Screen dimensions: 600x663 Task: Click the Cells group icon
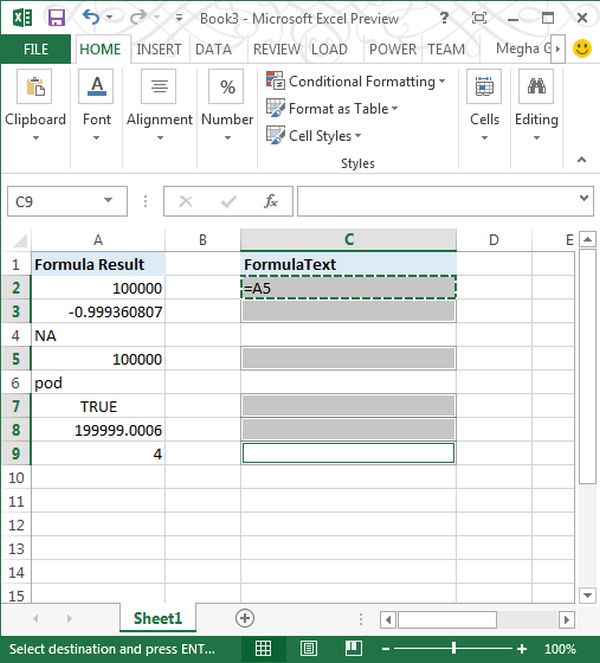[484, 87]
